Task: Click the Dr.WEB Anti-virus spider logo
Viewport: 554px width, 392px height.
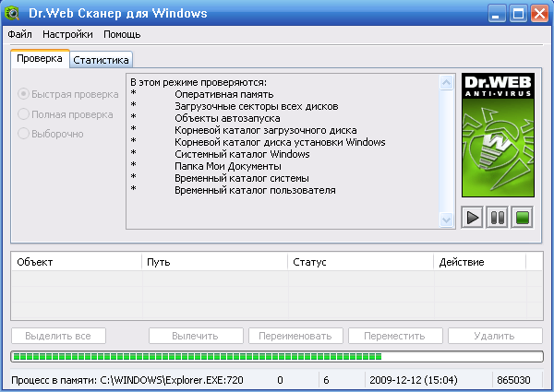Action: (498, 136)
